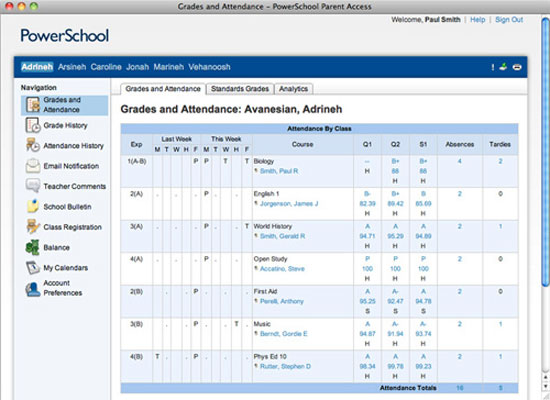Click the Biology course name
550x400 pixels.
(264, 161)
